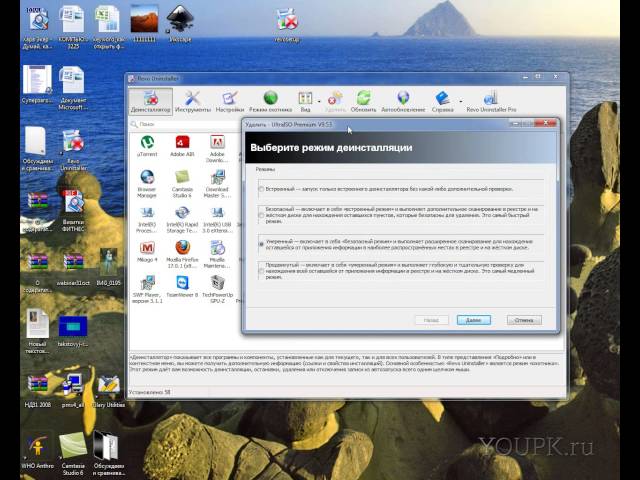This screenshot has width=640, height=480.
Task: Expand the Справка dropdown arrow
Action: (460, 101)
